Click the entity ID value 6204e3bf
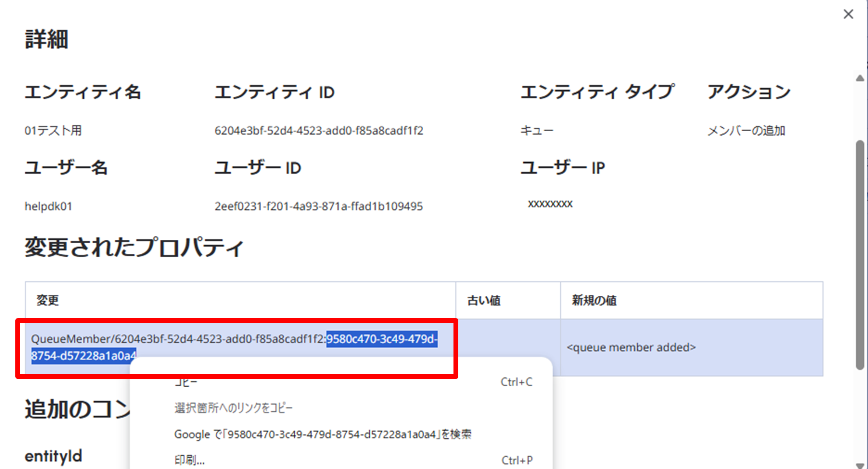868x469 pixels. tap(319, 130)
